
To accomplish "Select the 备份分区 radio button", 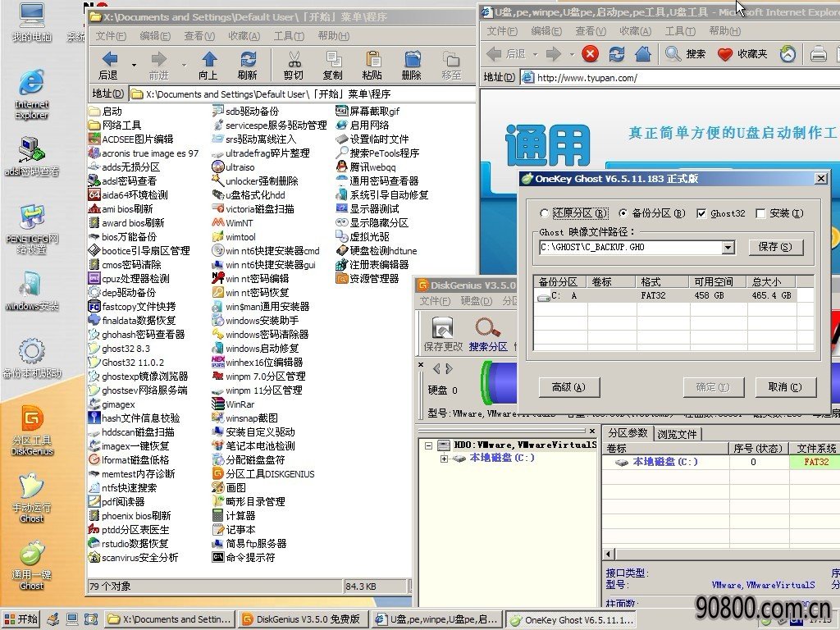I will [623, 213].
